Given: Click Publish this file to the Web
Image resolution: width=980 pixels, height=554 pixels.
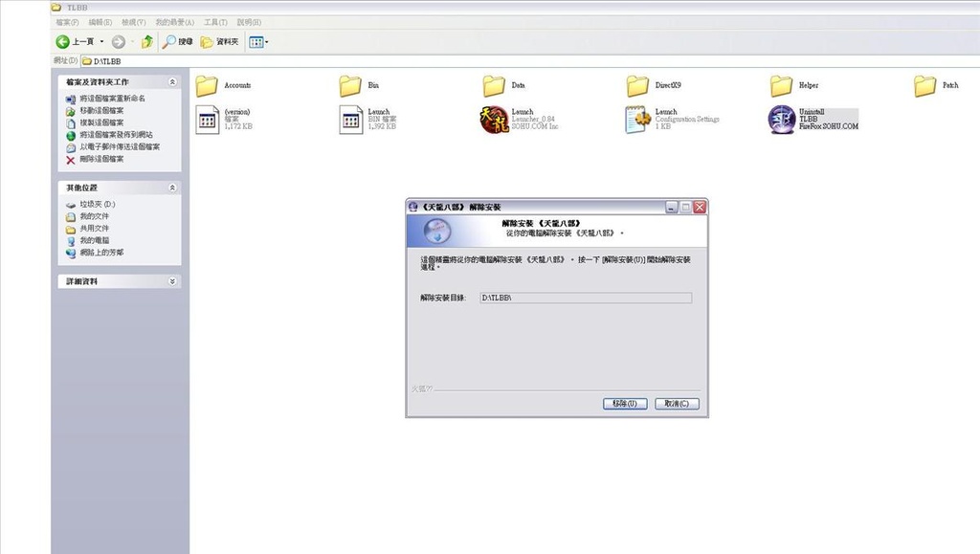Looking at the screenshot, I should 116,135.
